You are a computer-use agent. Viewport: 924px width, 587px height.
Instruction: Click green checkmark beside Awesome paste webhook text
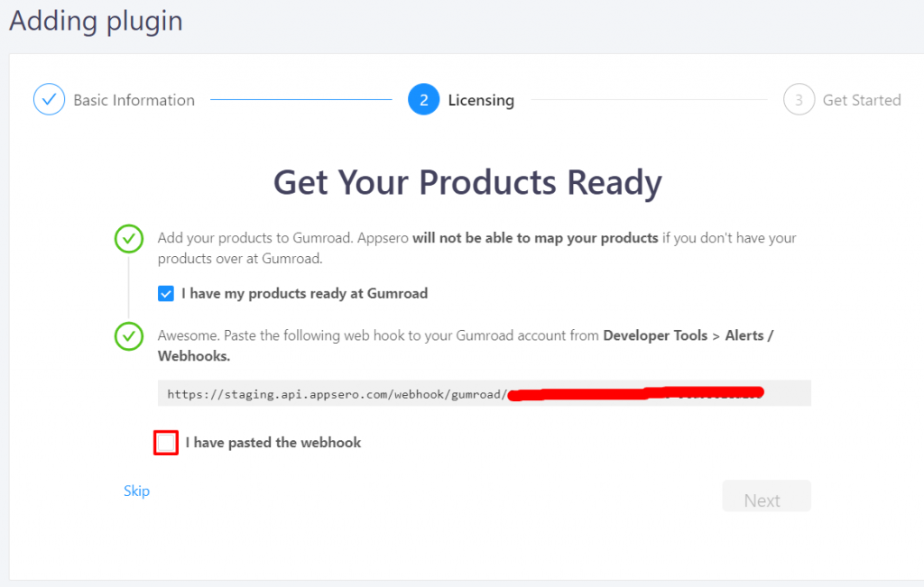point(129,336)
